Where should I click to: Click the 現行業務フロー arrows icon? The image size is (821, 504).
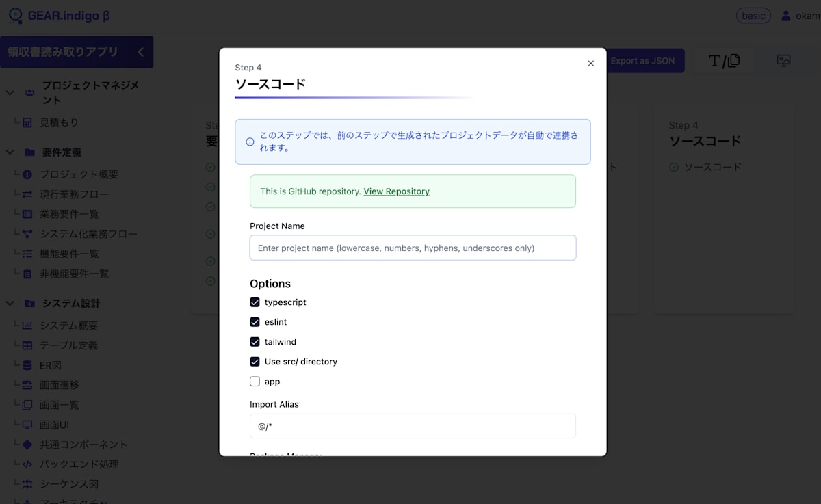27,195
